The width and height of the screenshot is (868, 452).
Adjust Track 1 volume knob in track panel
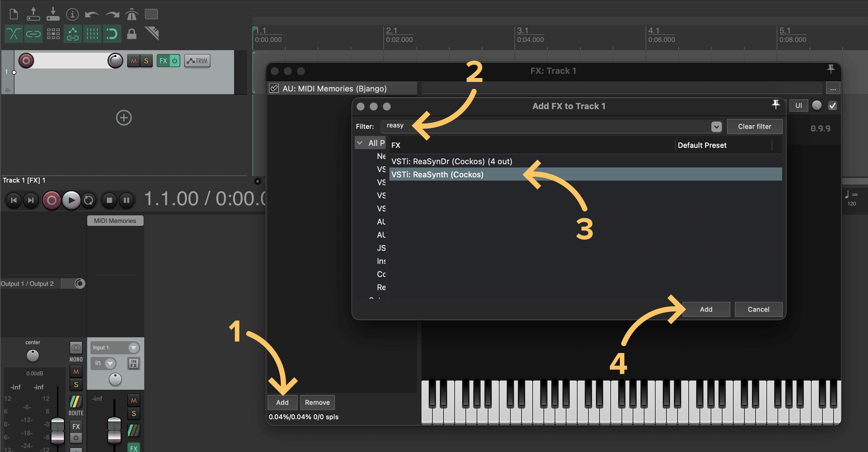pos(115,61)
